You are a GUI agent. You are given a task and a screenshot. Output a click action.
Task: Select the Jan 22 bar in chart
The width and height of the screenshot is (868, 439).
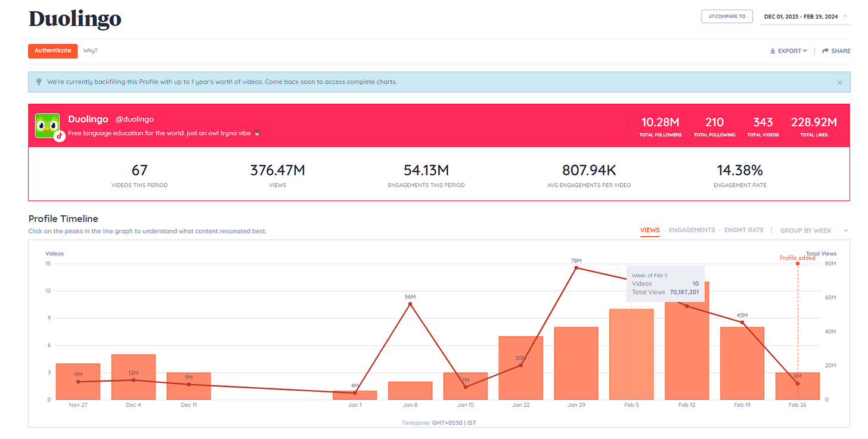click(x=520, y=368)
